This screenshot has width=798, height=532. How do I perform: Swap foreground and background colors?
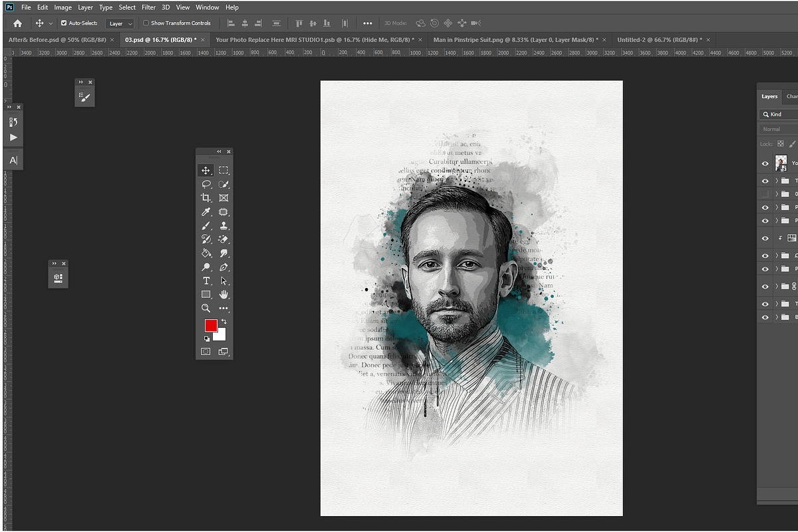(x=224, y=322)
